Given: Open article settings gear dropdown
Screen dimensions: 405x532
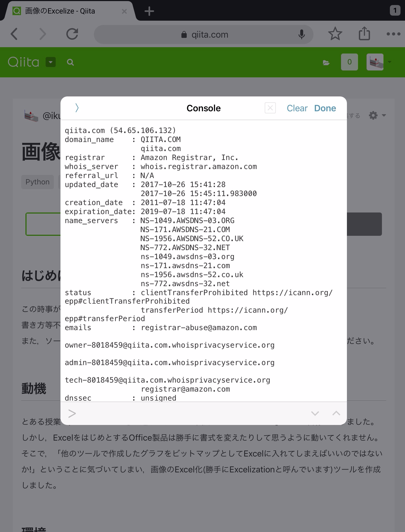Looking at the screenshot, I should (x=377, y=116).
